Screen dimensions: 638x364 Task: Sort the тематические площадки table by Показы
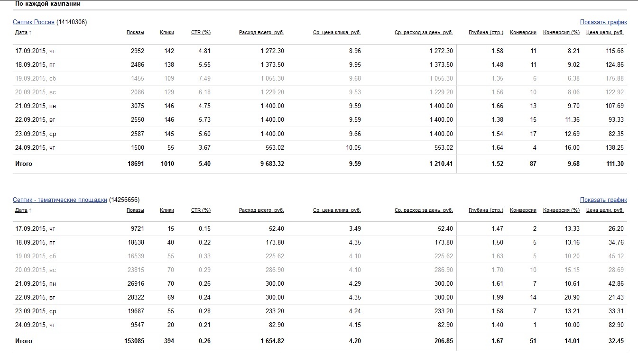click(135, 210)
